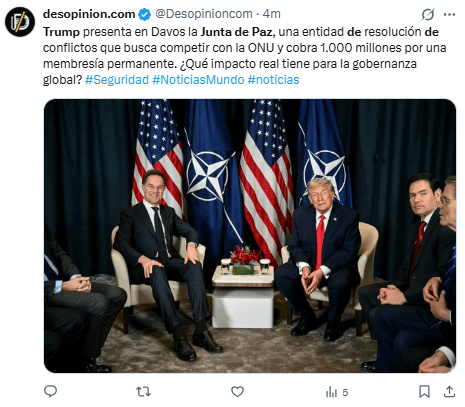The height and width of the screenshot is (407, 465).
Task: Click the Grok explain icon at top
Action: coord(428,14)
